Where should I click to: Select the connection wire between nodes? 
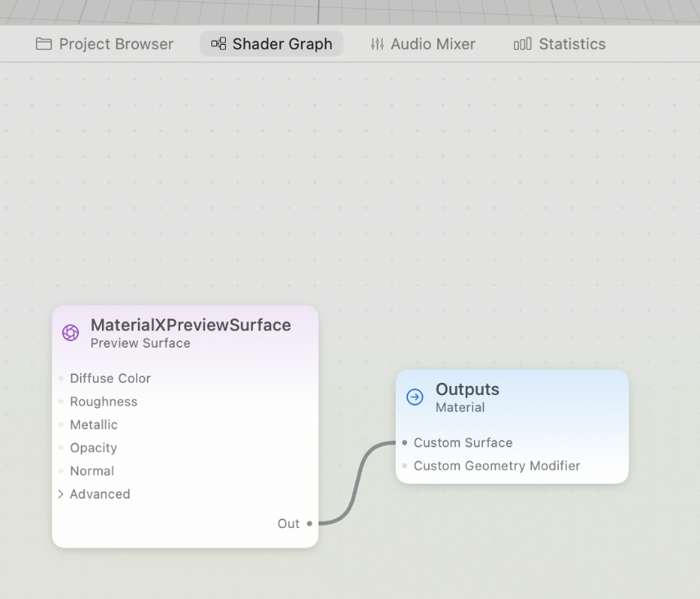[x=357, y=482]
